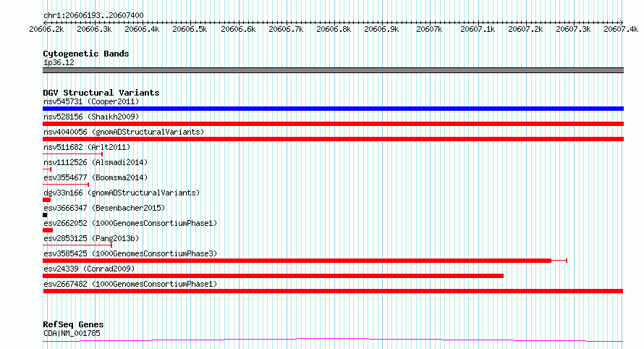Click esv3666347 (Besenbacher2015) label
The height and width of the screenshot is (349, 644).
(104, 208)
